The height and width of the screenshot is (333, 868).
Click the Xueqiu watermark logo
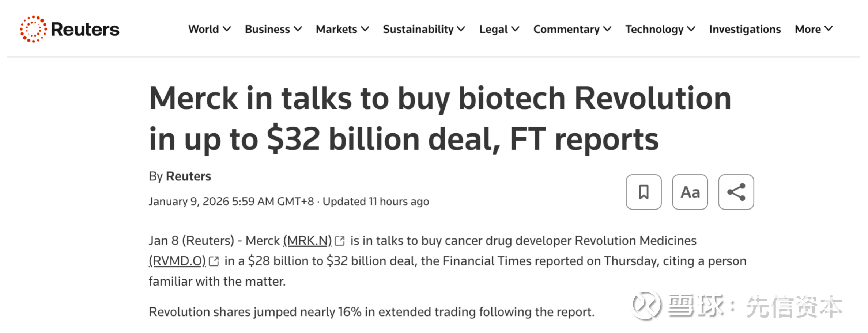tap(646, 305)
